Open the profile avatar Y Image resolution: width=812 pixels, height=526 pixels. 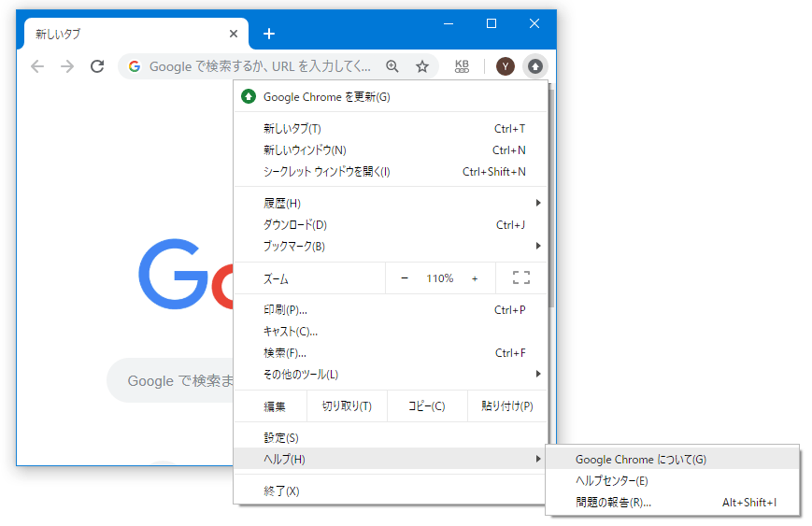505,66
